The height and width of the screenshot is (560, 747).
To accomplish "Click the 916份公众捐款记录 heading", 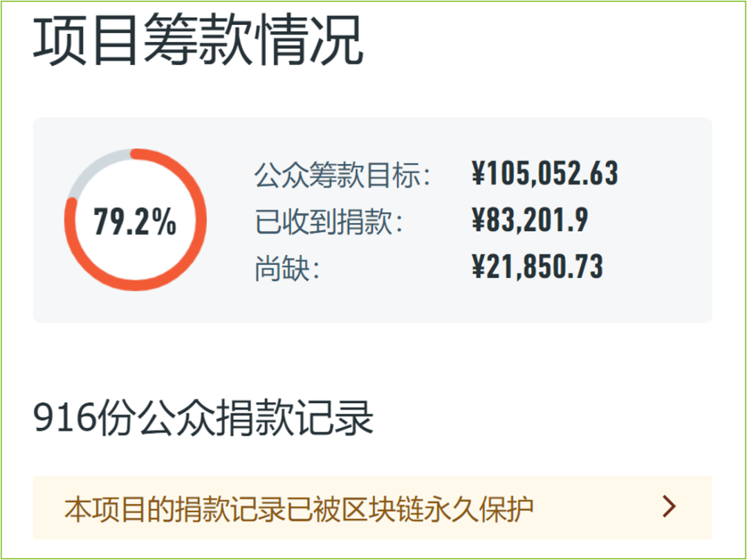I will tap(203, 418).
